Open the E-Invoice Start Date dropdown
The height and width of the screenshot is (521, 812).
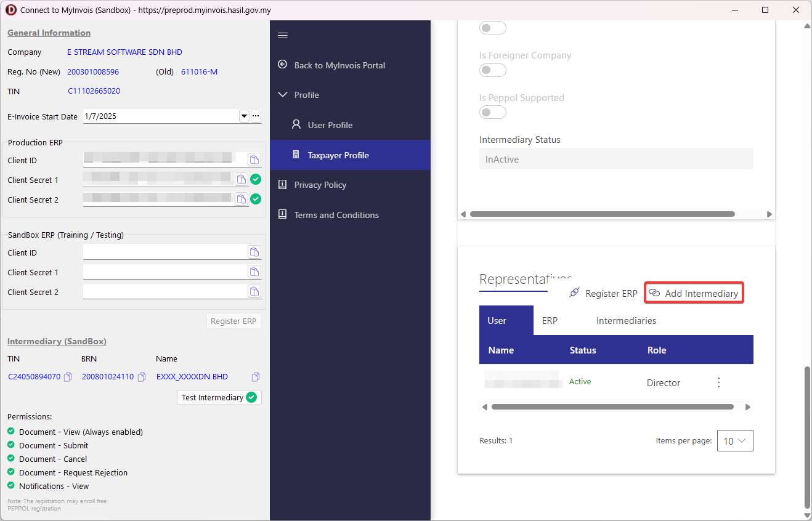[x=244, y=116]
